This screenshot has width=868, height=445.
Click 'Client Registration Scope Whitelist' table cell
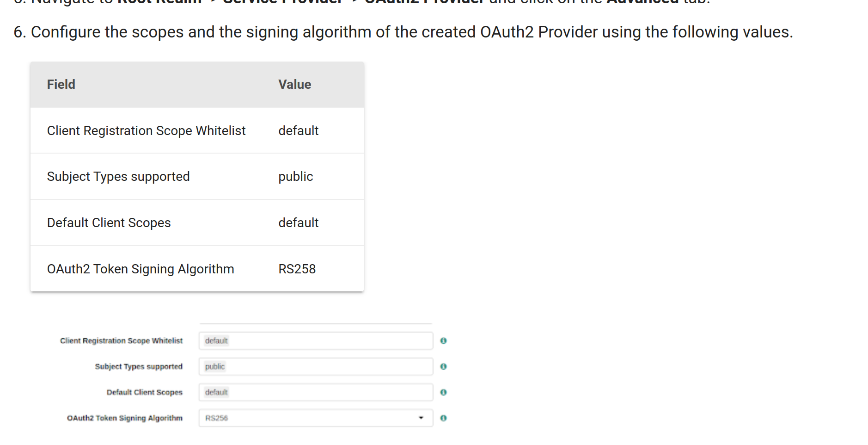coord(146,131)
